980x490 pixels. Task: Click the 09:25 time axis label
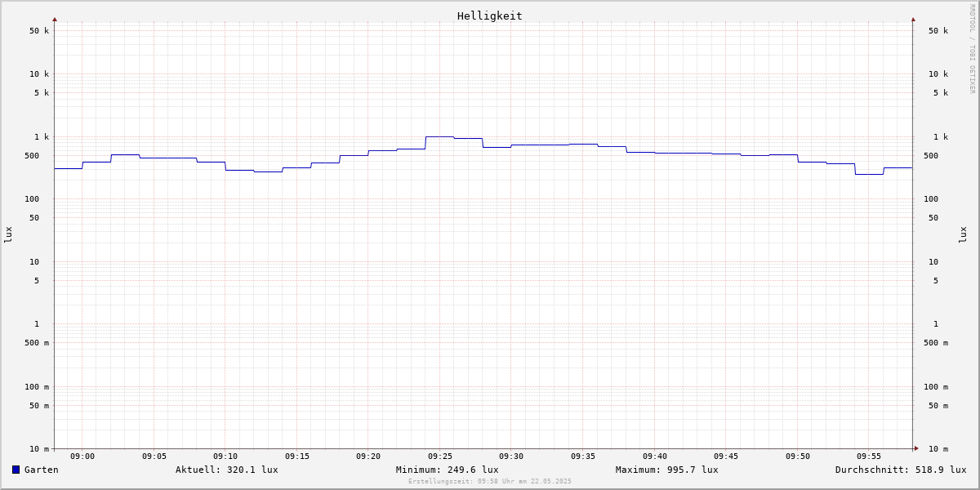pos(440,457)
